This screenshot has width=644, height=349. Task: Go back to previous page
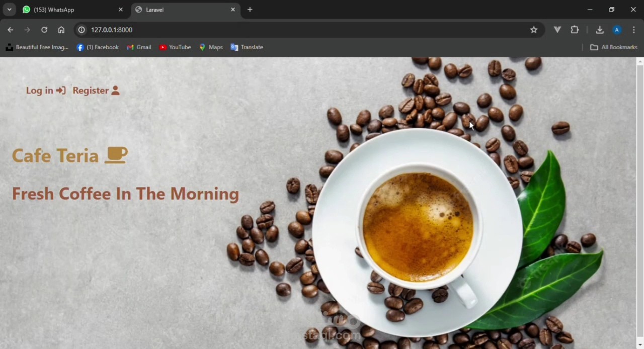point(11,30)
